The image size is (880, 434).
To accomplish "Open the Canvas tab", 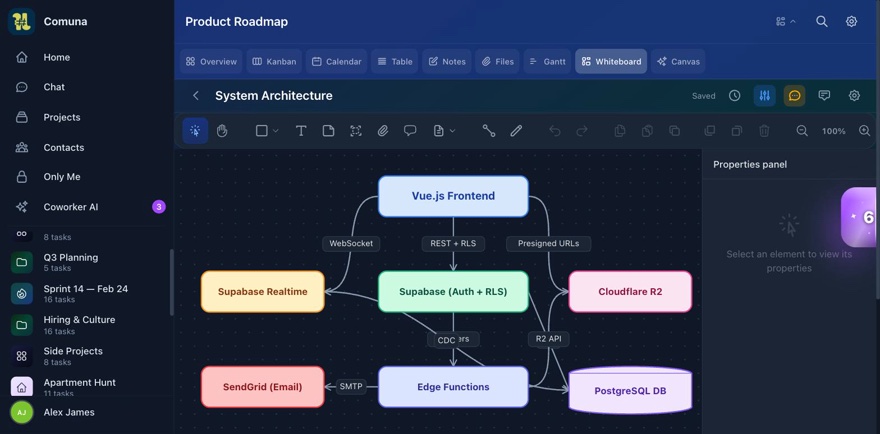I will coord(678,61).
